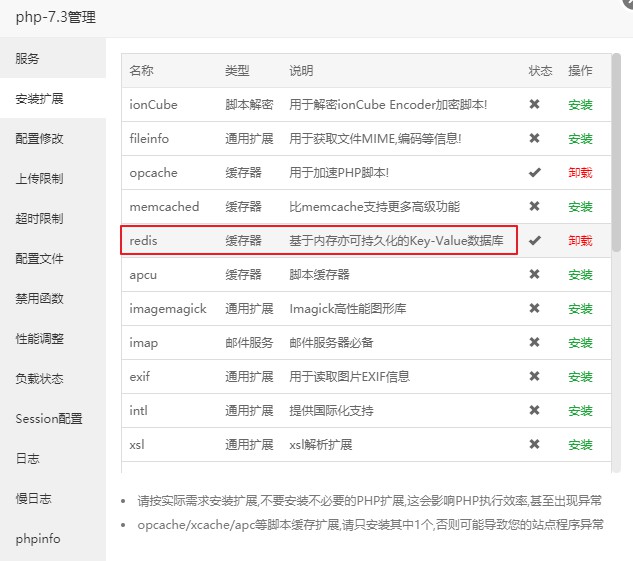Image resolution: width=633 pixels, height=561 pixels.
Task: Click the xsl X status icon
Action: click(534, 444)
